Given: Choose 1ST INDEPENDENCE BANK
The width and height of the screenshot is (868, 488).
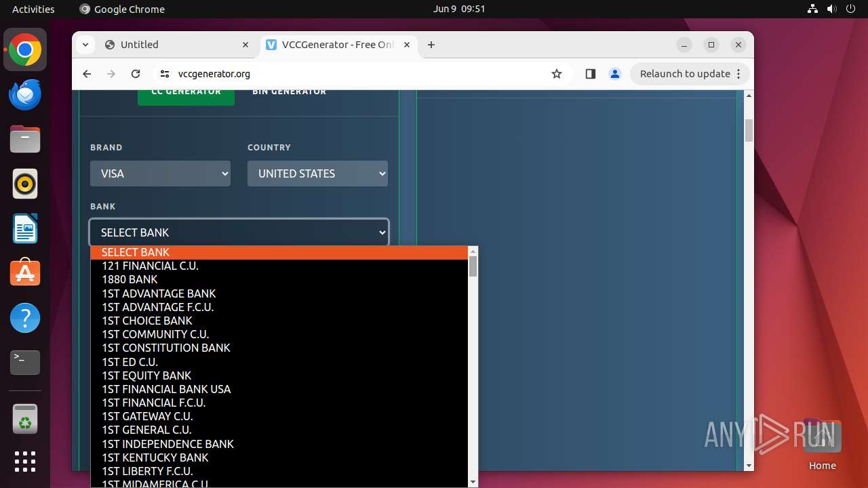Looking at the screenshot, I should 279,444.
